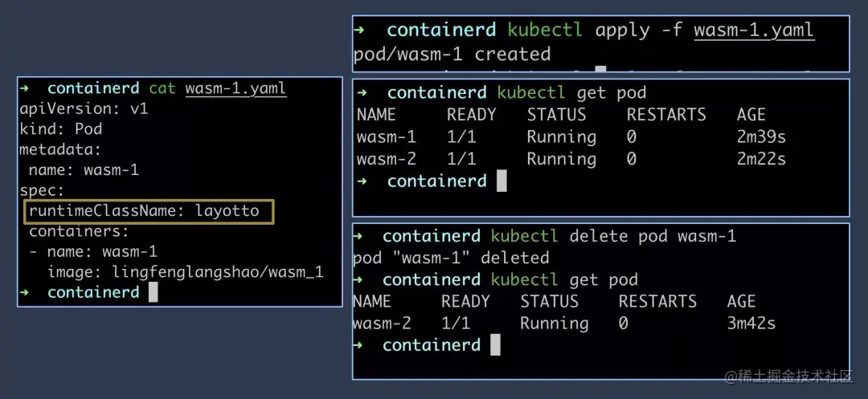Click "wasm-1.yaml" after the cat command
The width and height of the screenshot is (868, 399).
235,88
